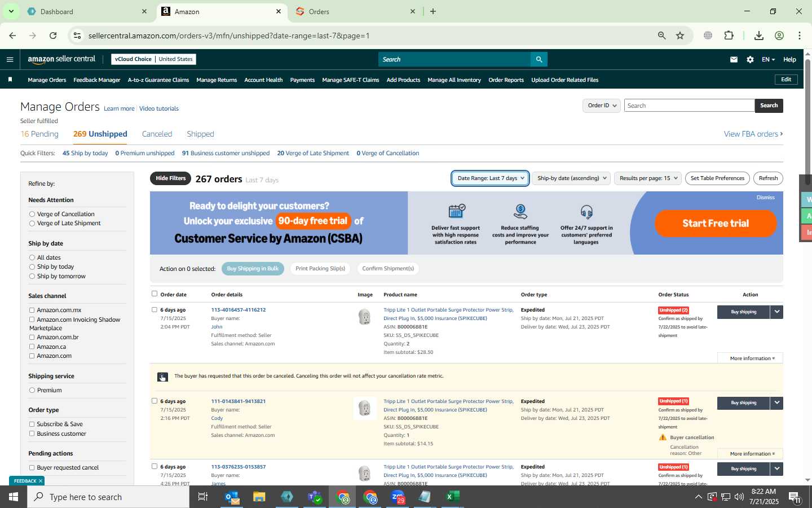
Task: Open Outlook from the taskbar
Action: [232, 497]
